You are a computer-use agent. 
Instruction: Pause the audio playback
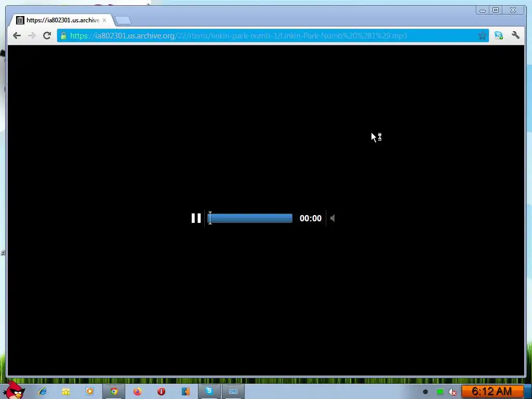196,218
